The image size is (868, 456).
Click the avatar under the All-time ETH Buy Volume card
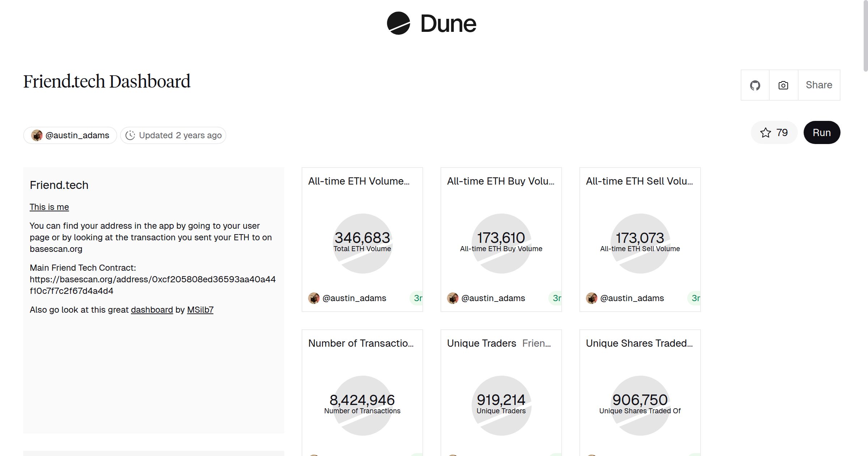(x=452, y=298)
